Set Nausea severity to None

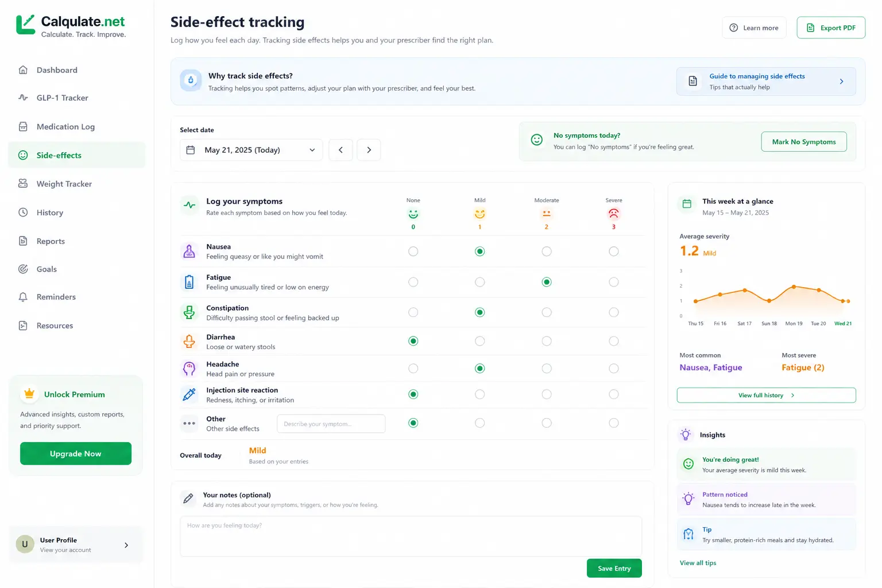point(413,252)
